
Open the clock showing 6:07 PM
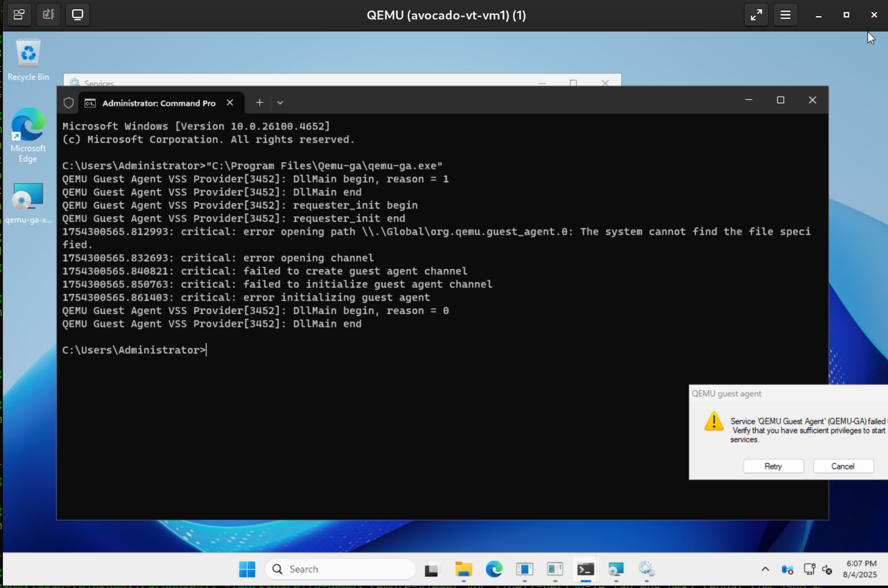coord(861,569)
